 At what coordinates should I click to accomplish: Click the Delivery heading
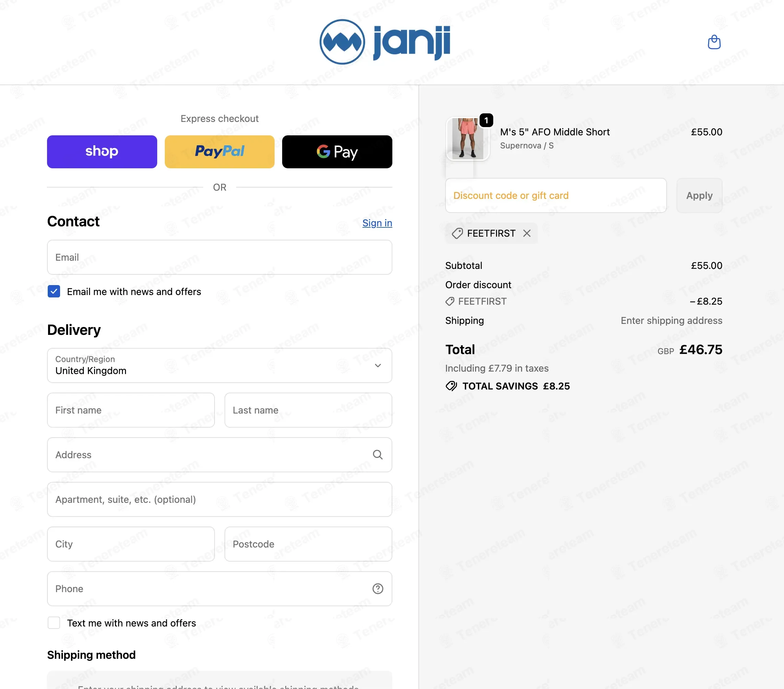(x=74, y=330)
